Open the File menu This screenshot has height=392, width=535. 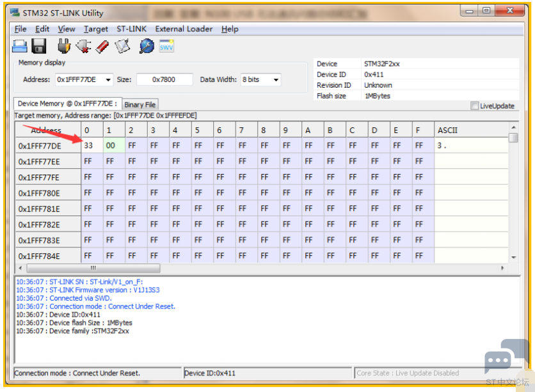pos(20,29)
